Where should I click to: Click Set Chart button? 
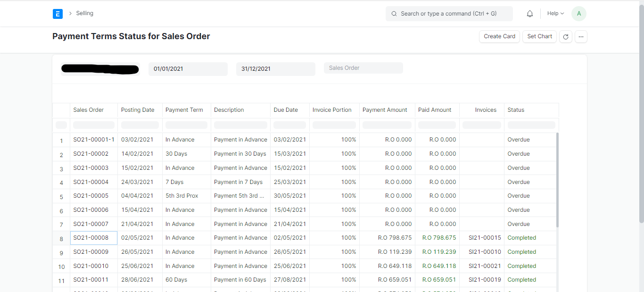click(539, 36)
